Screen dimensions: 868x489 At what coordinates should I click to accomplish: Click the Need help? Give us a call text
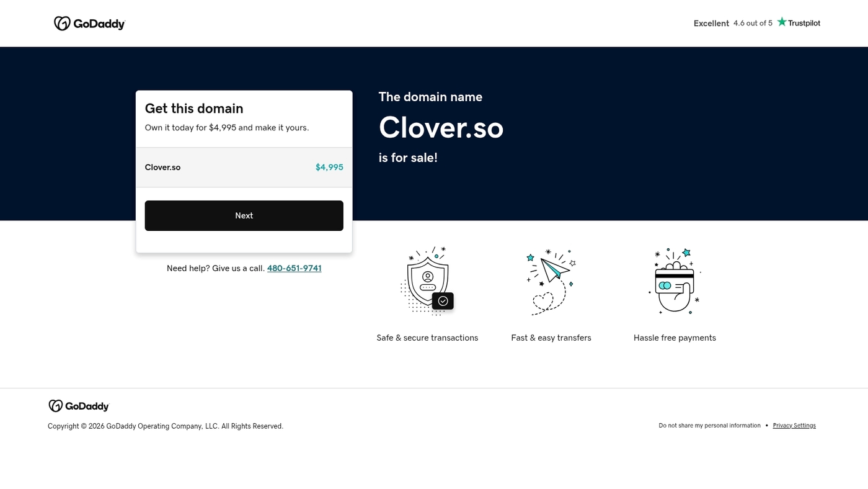[215, 268]
